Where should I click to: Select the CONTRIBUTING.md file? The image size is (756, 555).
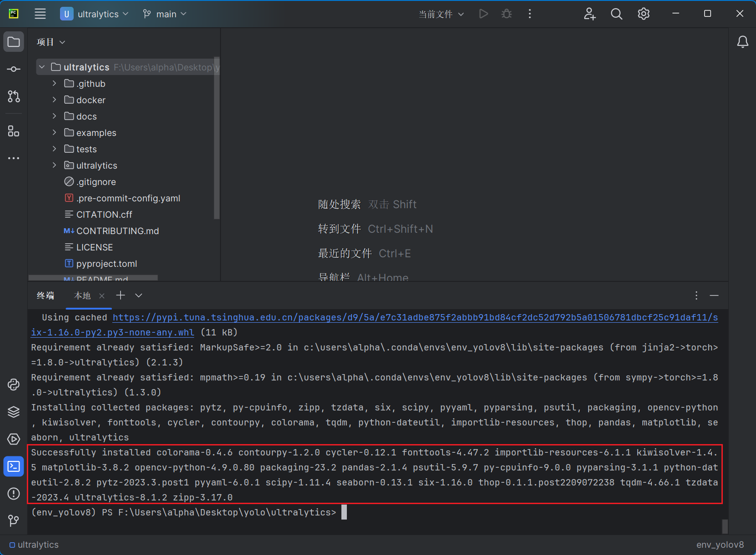[111, 231]
